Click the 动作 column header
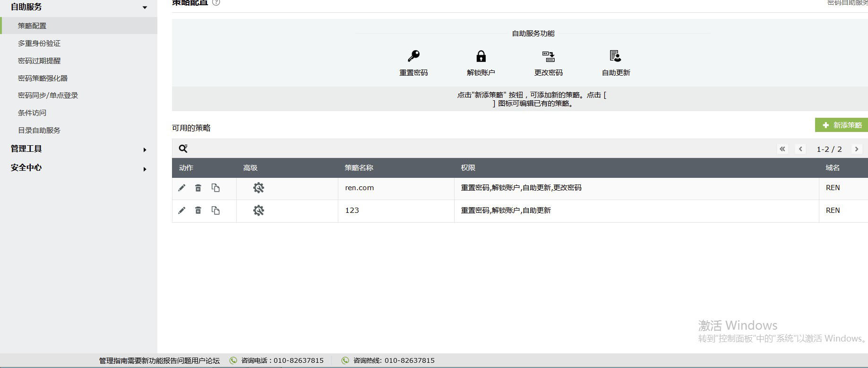The height and width of the screenshot is (368, 868). coord(186,167)
